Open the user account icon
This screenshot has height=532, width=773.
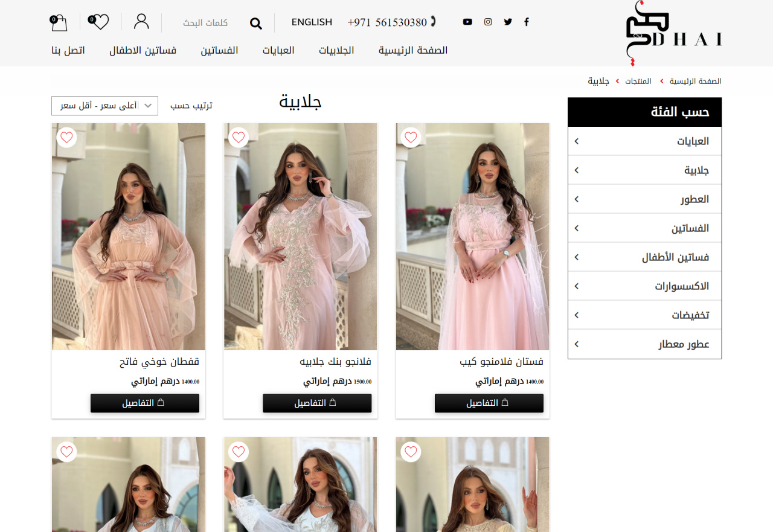141,22
